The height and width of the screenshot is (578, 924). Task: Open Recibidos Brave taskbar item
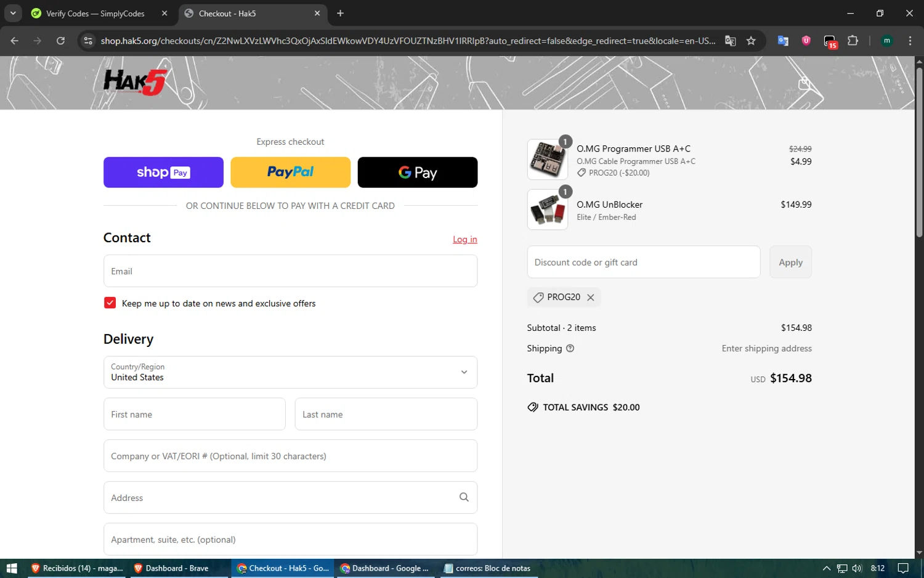pyautogui.click(x=76, y=568)
